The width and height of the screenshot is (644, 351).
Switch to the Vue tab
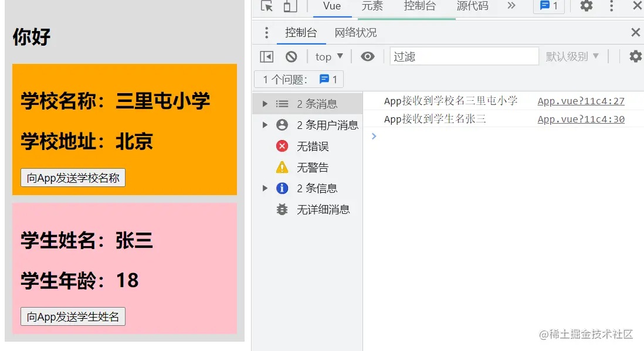tap(332, 6)
